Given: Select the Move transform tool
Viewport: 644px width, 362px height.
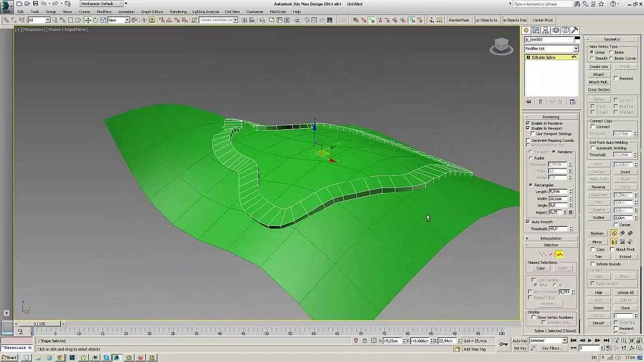Looking at the screenshot, I should coord(88,20).
